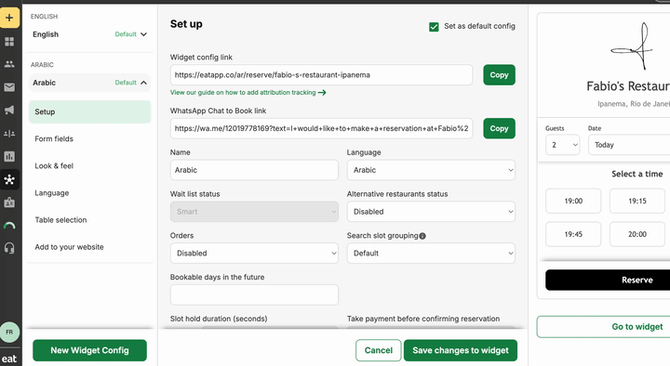670x366 pixels.
Task: Select the integrations hub icon in sidebar
Action: (9, 179)
